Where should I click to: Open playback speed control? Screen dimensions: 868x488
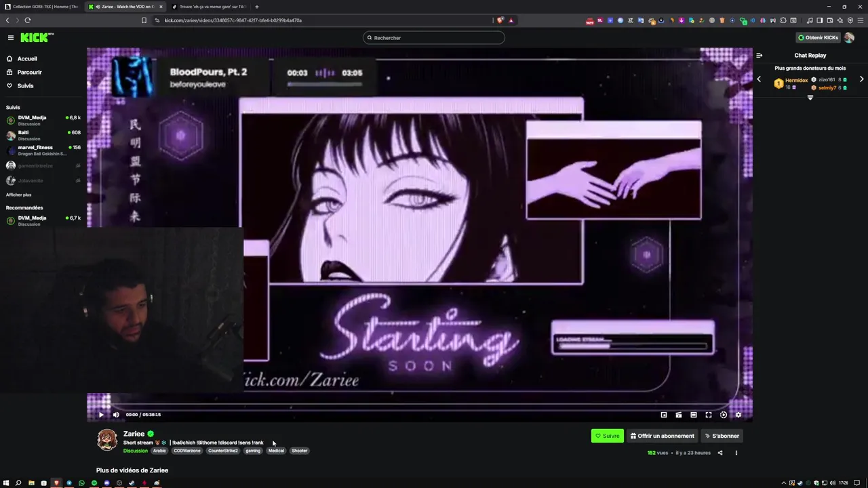(x=724, y=415)
